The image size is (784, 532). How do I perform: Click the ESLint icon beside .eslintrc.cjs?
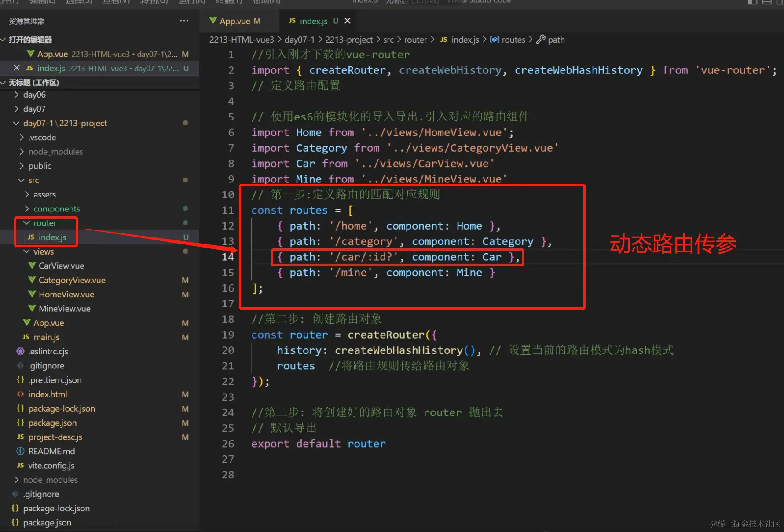(20, 351)
